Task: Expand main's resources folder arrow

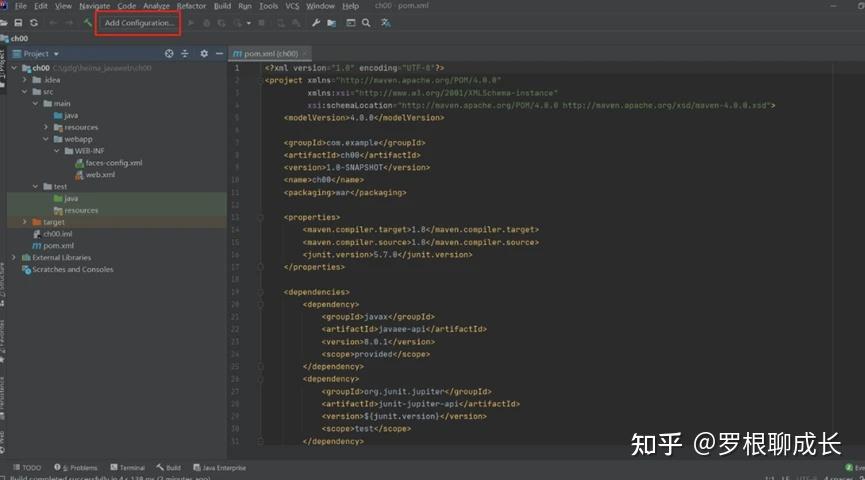Action: (x=46, y=127)
